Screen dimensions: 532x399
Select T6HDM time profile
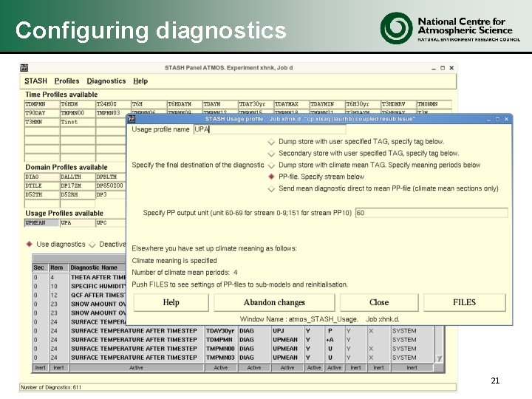coord(78,104)
